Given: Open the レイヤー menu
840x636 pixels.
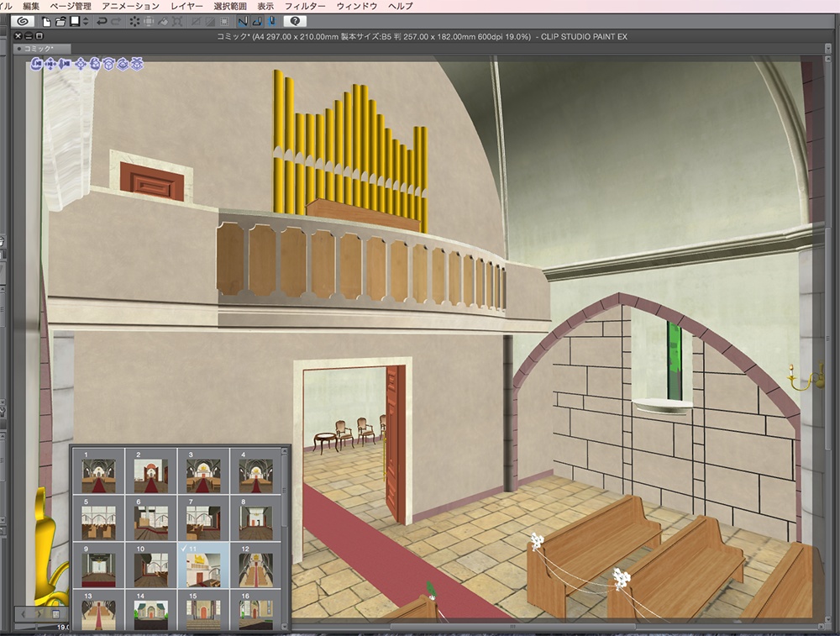Looking at the screenshot, I should [x=186, y=6].
